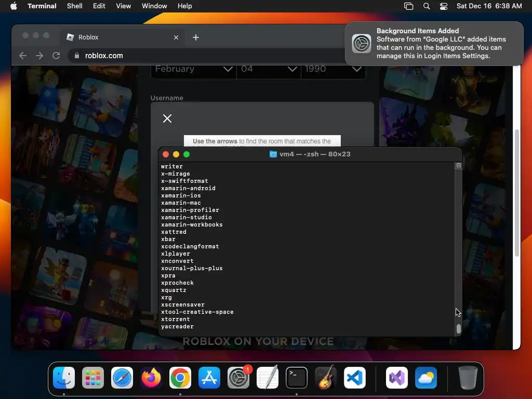This screenshot has width=532, height=399.
Task: Click the Background Items Added notification
Action: point(434,44)
